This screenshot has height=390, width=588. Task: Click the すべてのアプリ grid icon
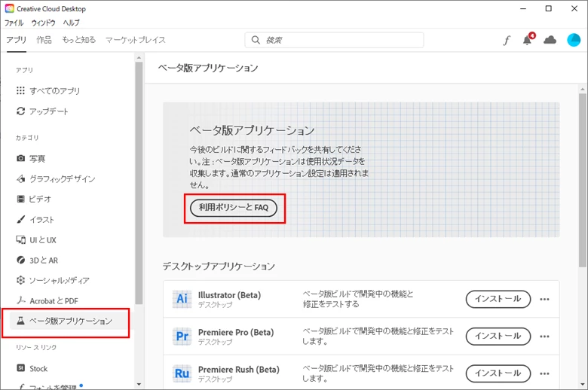(20, 90)
